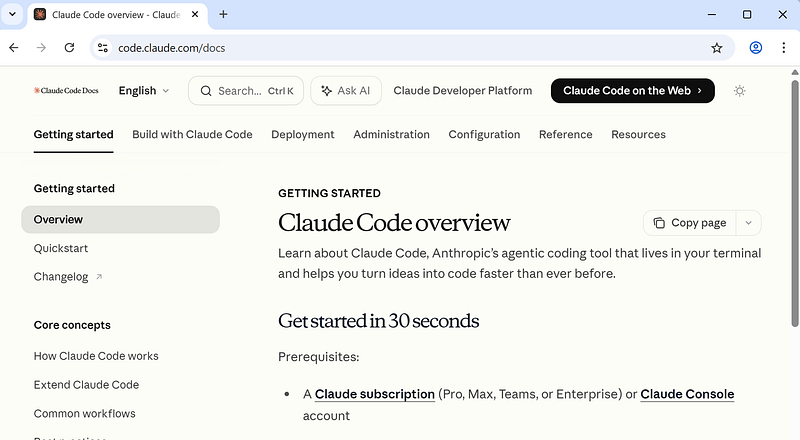This screenshot has width=800, height=440.
Task: View site information icon in address bar
Action: click(102, 47)
